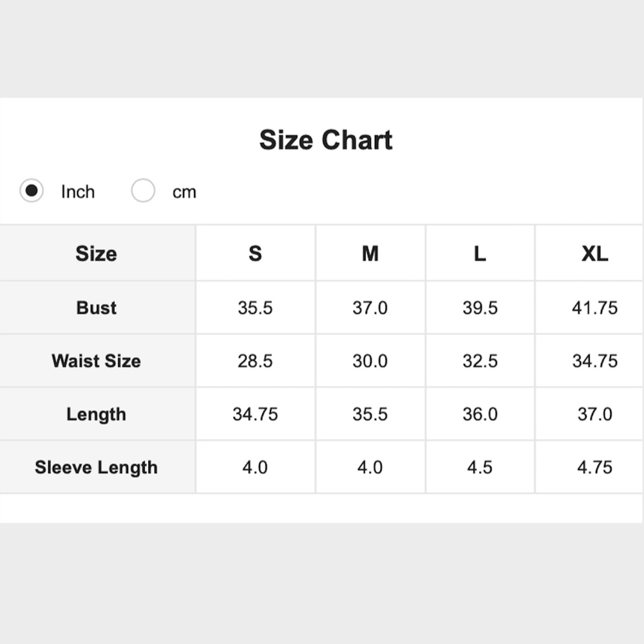The height and width of the screenshot is (644, 644).
Task: Select the S size column header
Action: pyautogui.click(x=255, y=254)
